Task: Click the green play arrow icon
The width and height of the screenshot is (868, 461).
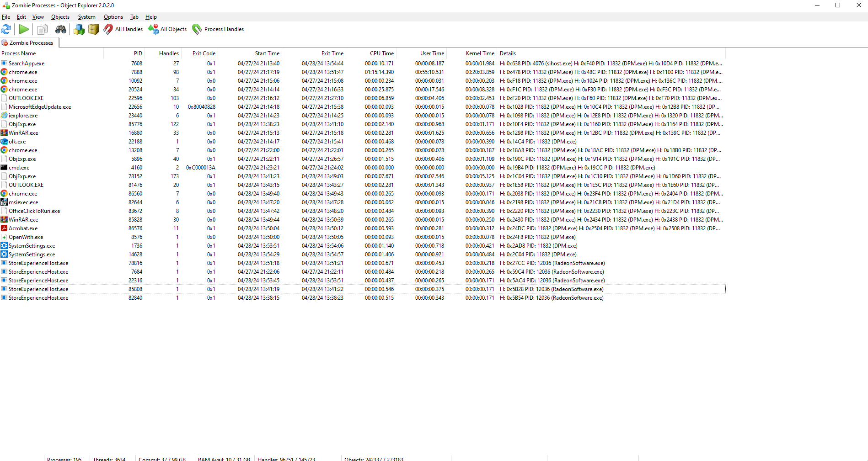Action: click(x=24, y=29)
